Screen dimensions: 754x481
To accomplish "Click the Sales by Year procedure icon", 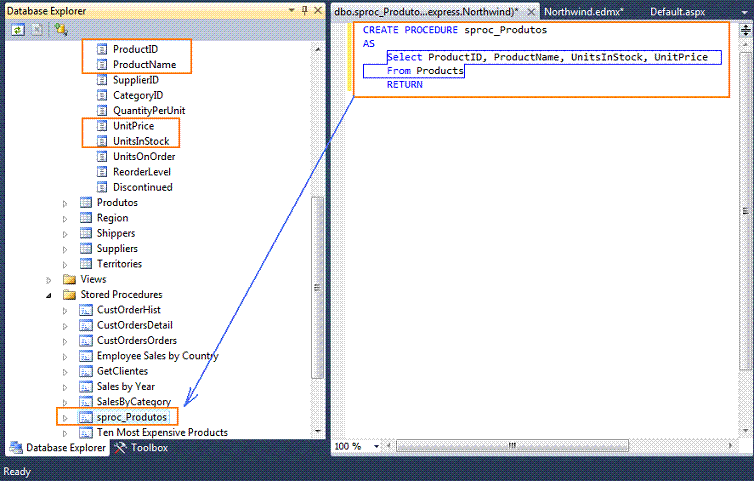I will click(x=86, y=387).
